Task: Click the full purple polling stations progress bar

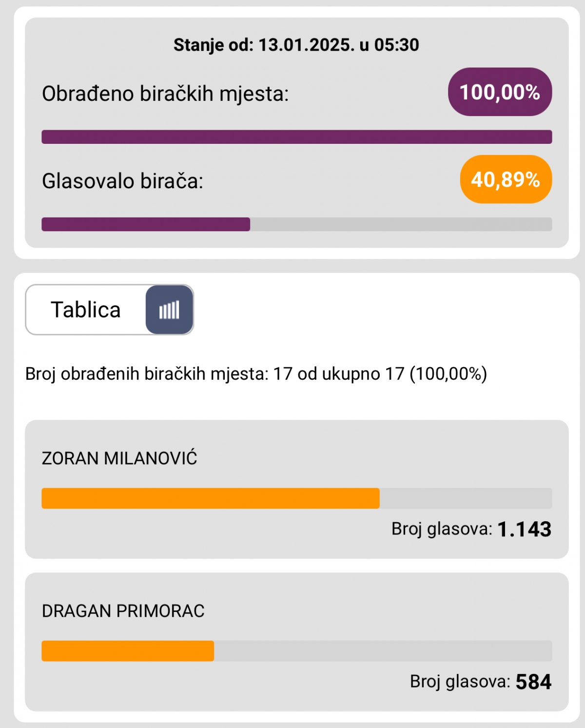Action: pos(296,137)
